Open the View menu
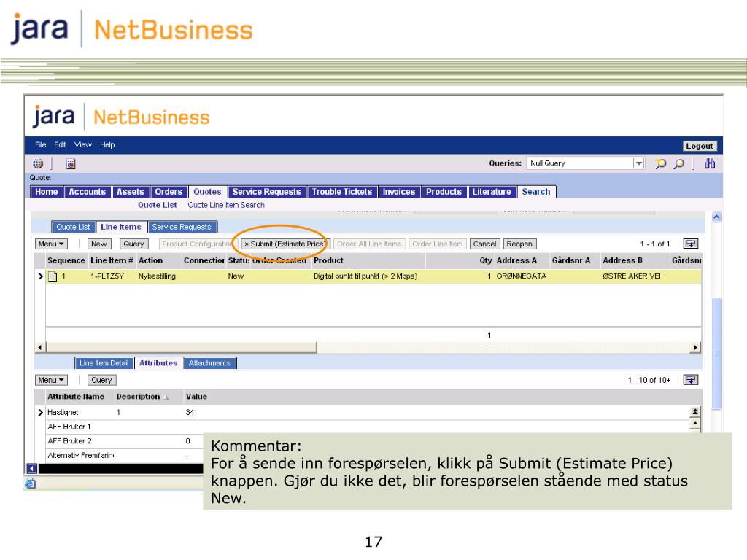747x560 pixels. point(83,145)
